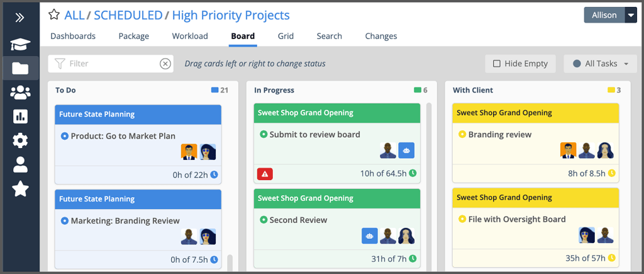644x274 pixels.
Task: Click clock icon beside 0h of 7.5h
Action: pos(214,260)
